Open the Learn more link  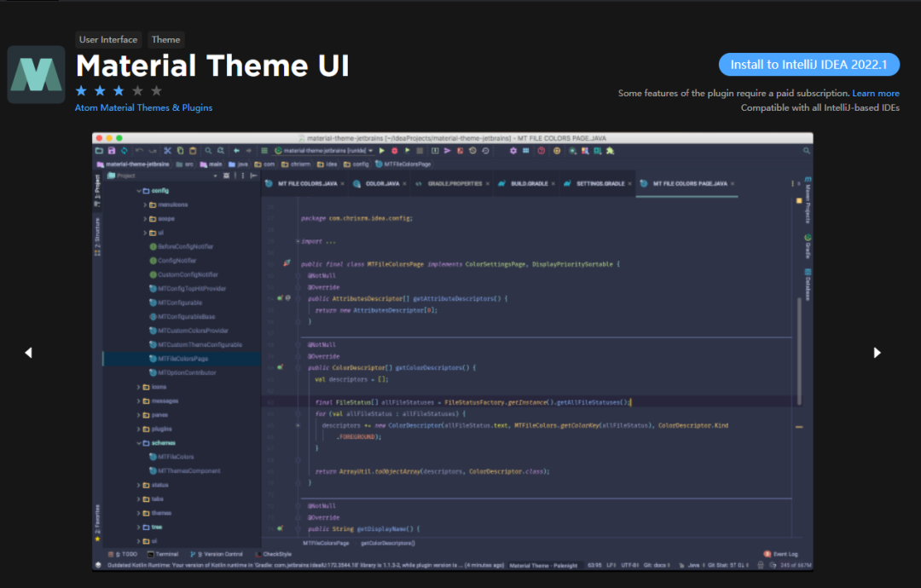click(x=875, y=93)
